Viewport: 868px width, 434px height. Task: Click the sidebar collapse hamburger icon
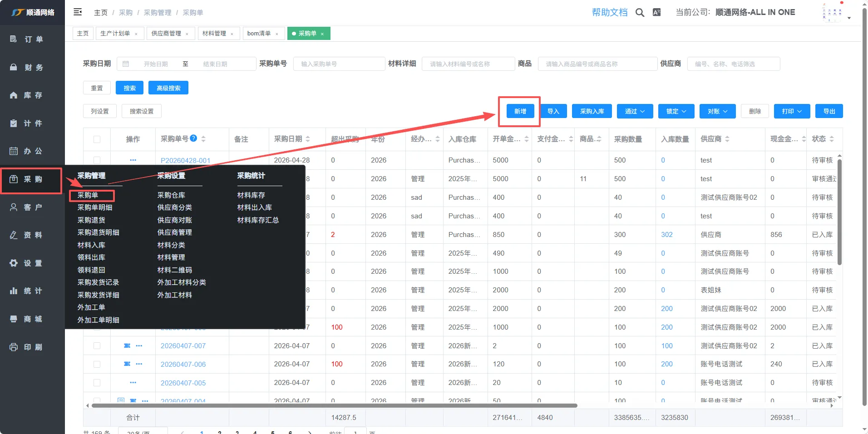point(78,12)
